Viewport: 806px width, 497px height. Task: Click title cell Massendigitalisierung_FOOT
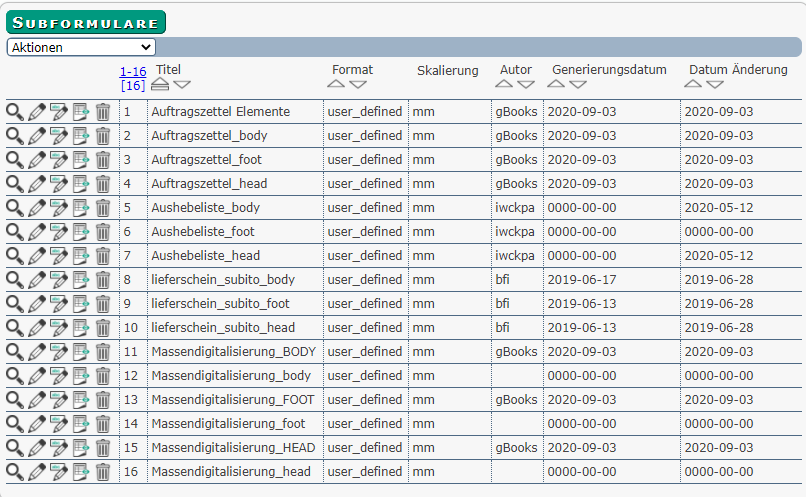233,400
